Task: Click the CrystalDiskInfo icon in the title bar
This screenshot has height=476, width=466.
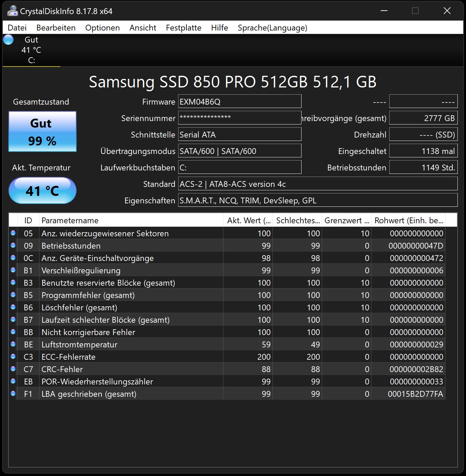Action: pyautogui.click(x=12, y=11)
